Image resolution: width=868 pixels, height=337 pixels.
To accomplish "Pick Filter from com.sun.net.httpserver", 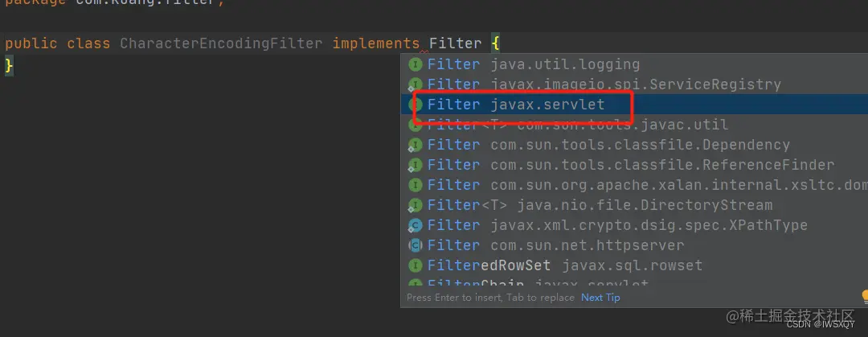I will (634, 245).
